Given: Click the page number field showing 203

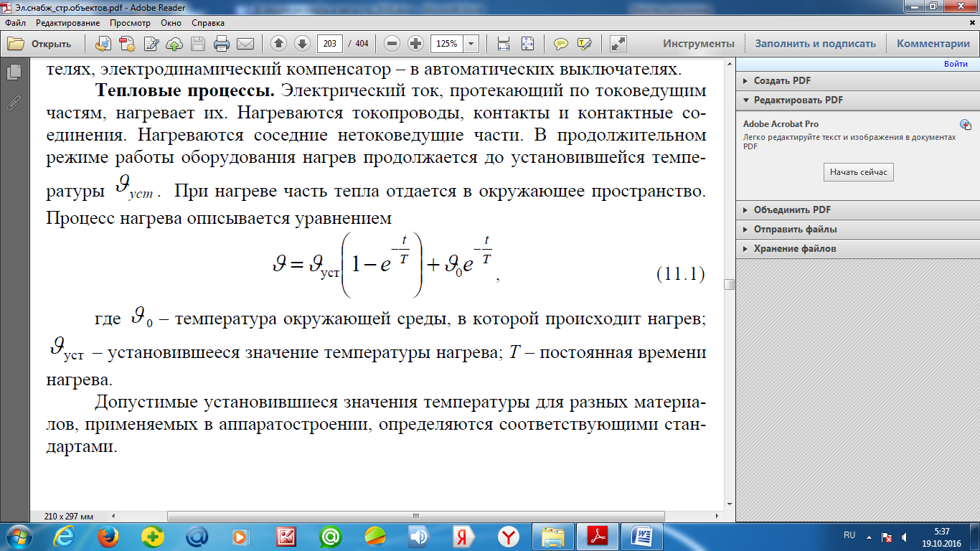Looking at the screenshot, I should (329, 44).
